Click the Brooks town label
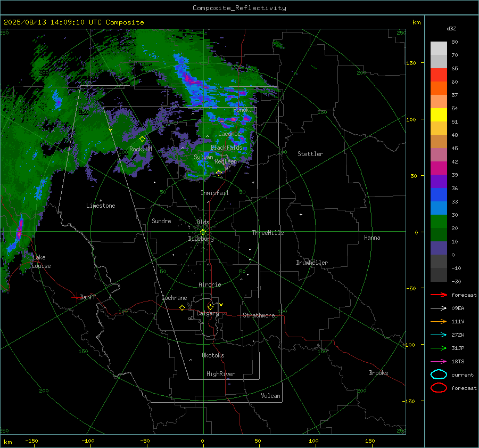 pyautogui.click(x=378, y=373)
